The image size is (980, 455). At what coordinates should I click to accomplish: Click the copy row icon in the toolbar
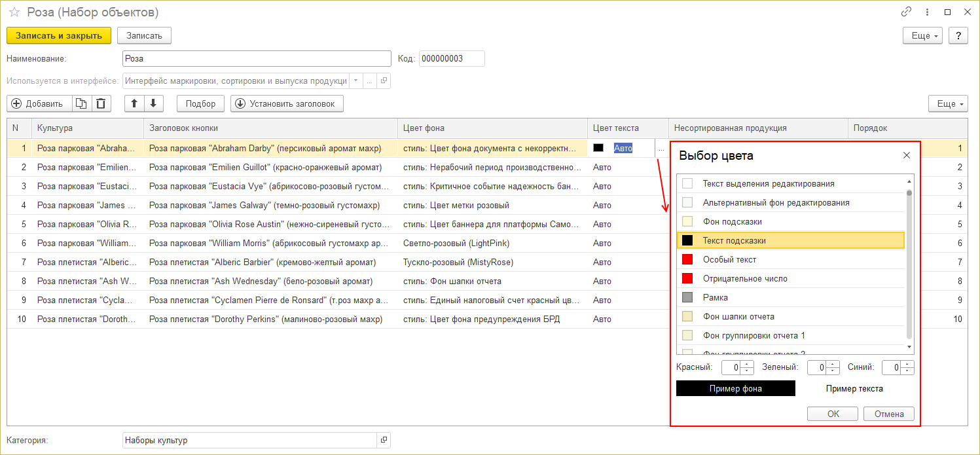(x=81, y=103)
